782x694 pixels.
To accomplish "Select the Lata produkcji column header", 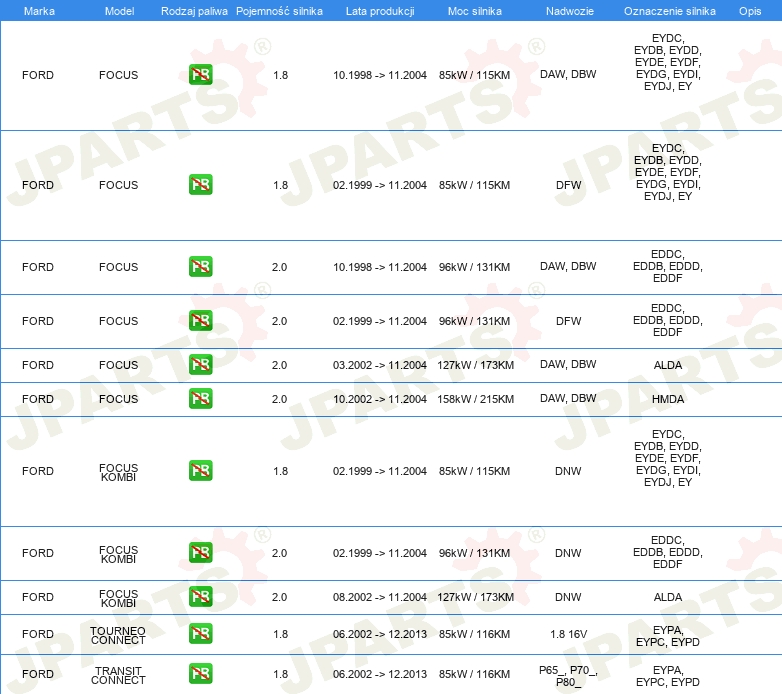I will 380,11.
